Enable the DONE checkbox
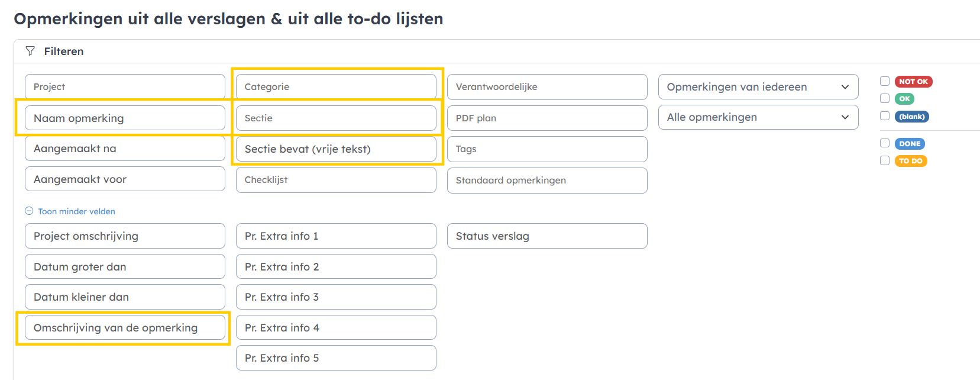The width and height of the screenshot is (980, 380). tap(885, 143)
